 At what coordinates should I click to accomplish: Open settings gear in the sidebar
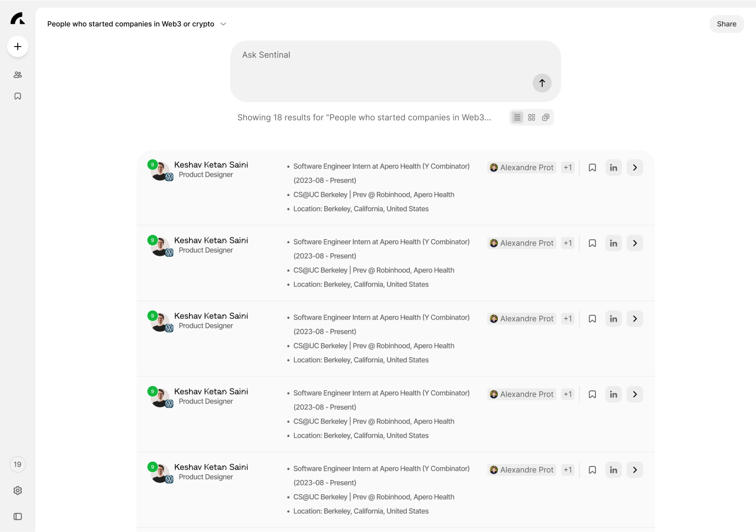(18, 491)
